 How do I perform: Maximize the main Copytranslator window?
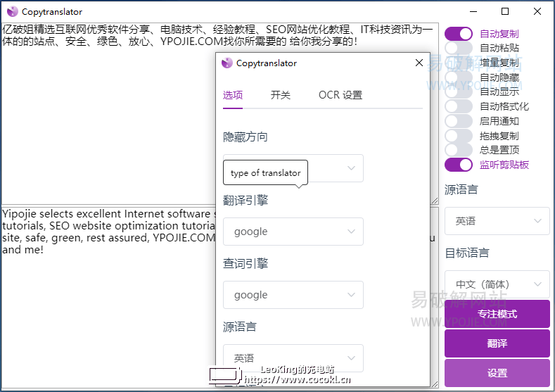pos(505,11)
